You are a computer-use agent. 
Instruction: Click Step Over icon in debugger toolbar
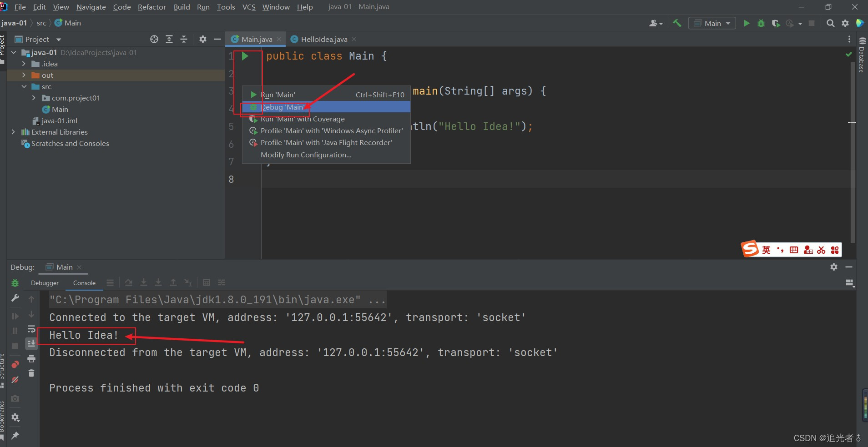[129, 282]
